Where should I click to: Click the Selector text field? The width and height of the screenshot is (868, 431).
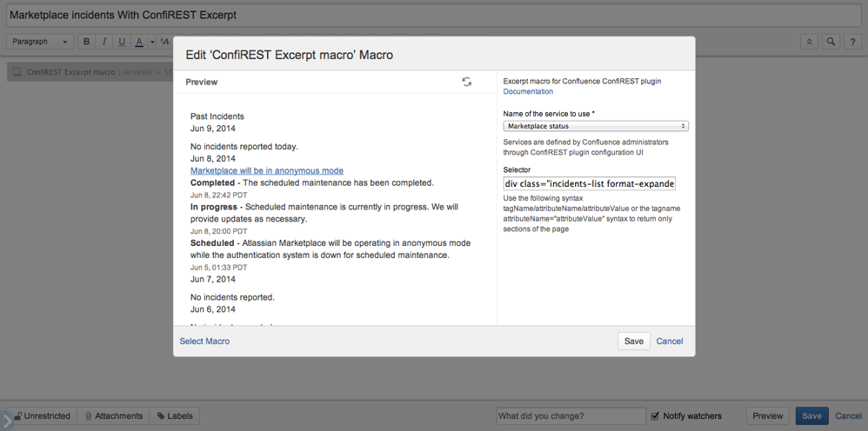tap(590, 184)
